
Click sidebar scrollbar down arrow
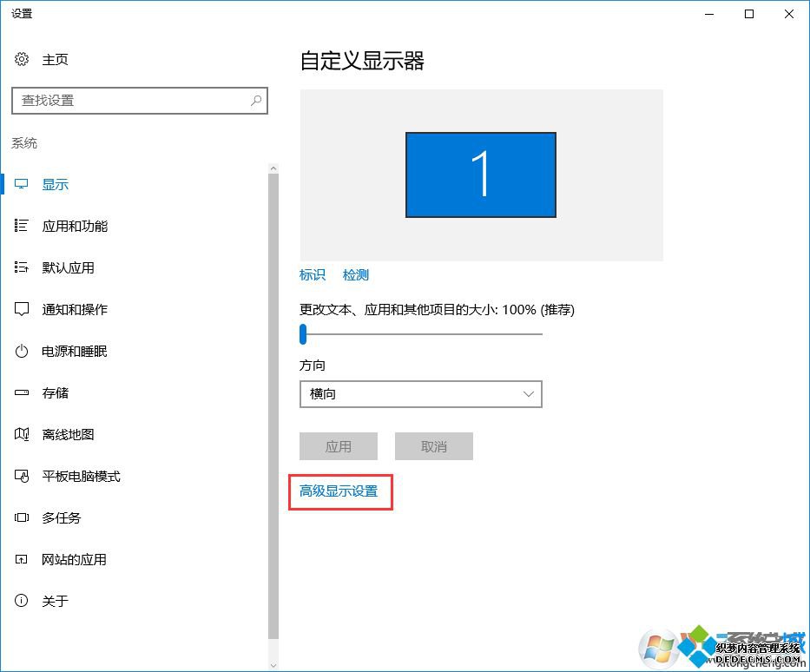click(273, 665)
